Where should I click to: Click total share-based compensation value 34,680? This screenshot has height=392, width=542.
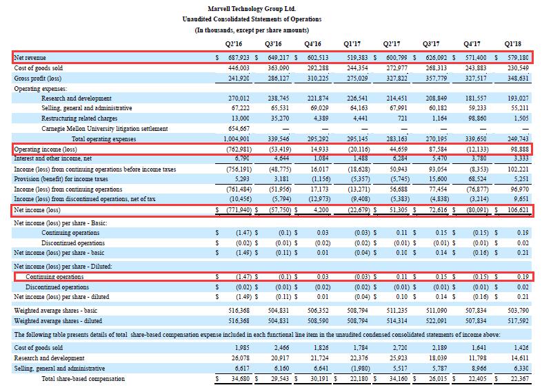tap(241, 379)
